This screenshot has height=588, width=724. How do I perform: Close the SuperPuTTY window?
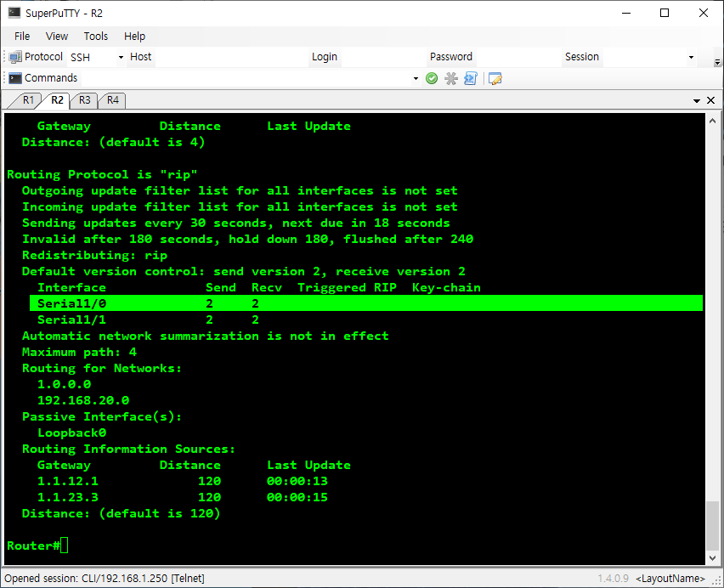[x=704, y=13]
